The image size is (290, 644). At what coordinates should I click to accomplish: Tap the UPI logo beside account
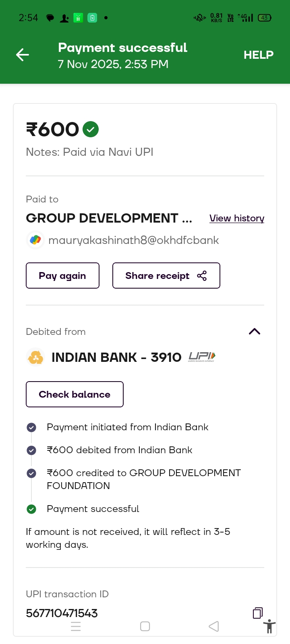pyautogui.click(x=202, y=357)
